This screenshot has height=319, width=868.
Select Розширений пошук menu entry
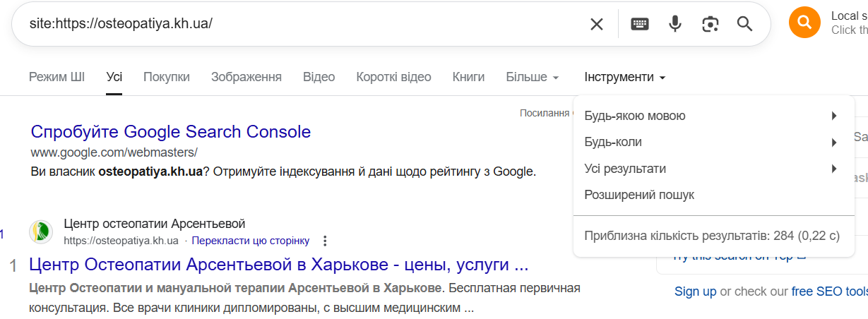point(640,195)
